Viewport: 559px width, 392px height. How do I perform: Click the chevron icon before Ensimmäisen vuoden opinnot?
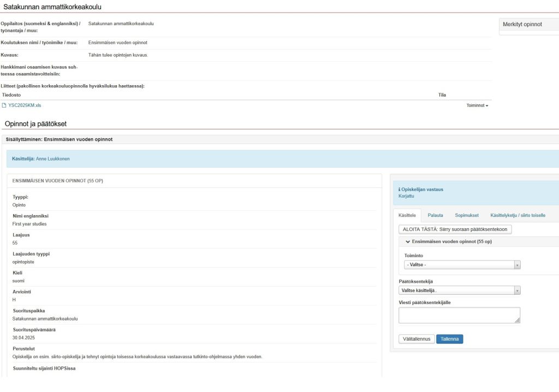tap(407, 241)
